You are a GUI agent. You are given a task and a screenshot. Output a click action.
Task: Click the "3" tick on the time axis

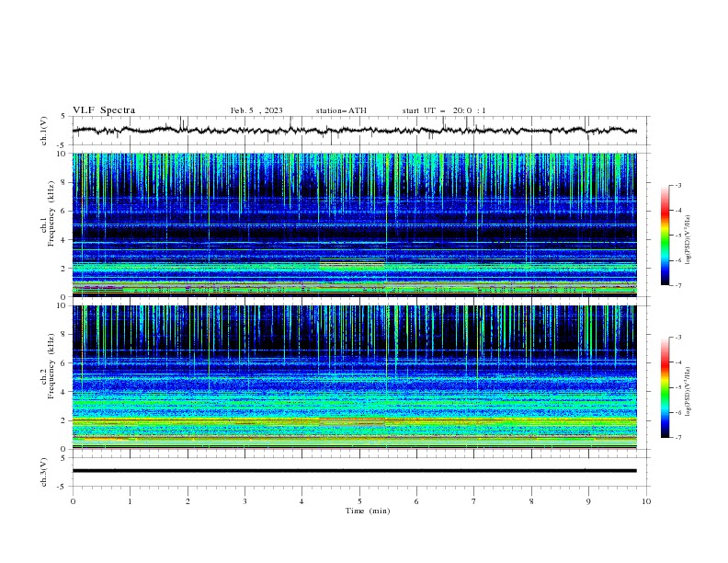245,501
